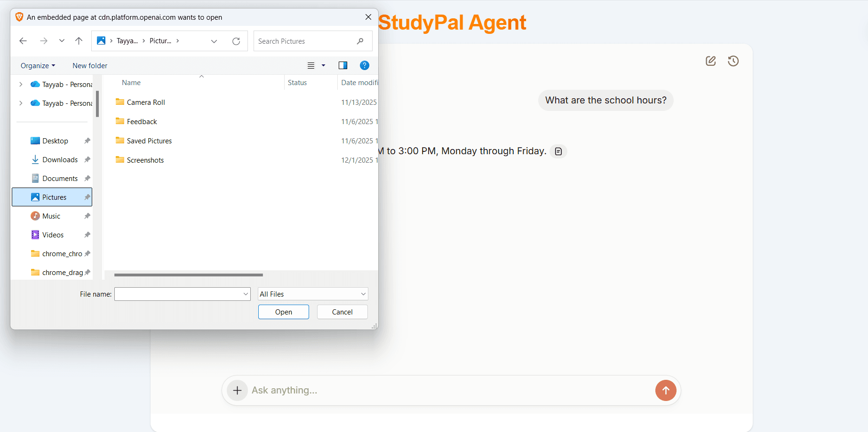Select Pictures in the navigation pane
Viewport: 868px width, 432px height.
pos(52,197)
